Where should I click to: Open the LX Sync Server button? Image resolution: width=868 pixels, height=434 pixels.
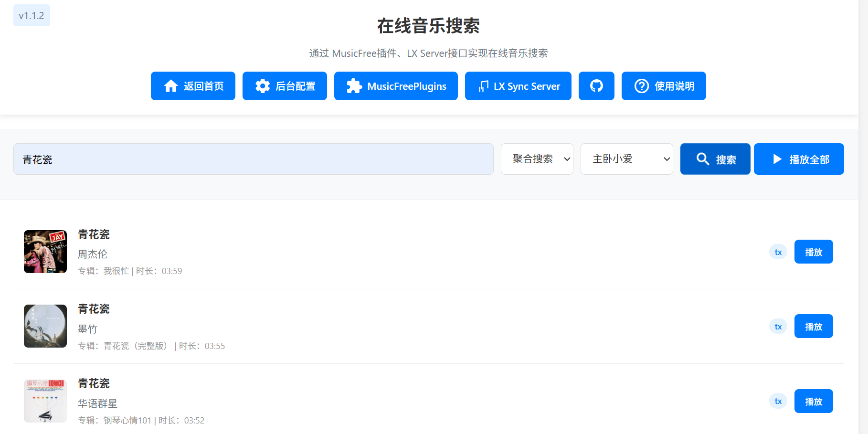518,86
